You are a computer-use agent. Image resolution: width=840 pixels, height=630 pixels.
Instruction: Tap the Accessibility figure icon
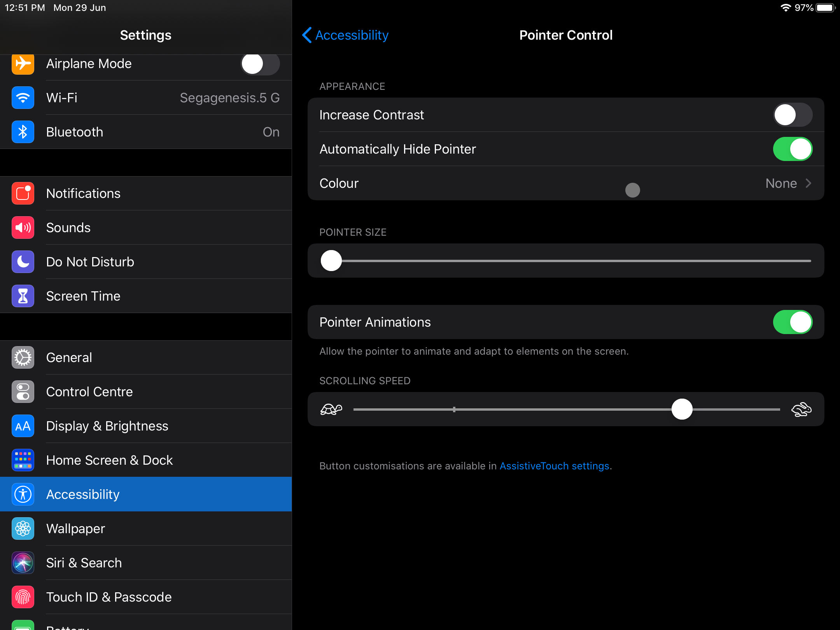pos(23,494)
